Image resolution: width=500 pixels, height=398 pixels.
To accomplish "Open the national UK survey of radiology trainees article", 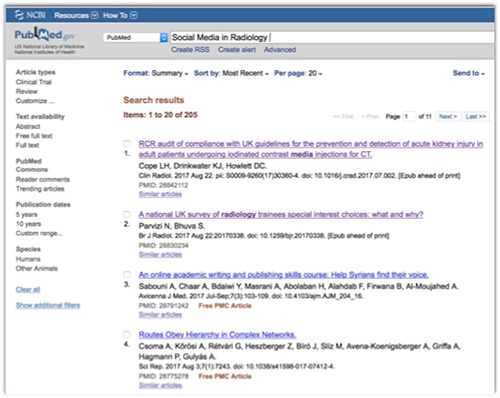I will tap(281, 214).
